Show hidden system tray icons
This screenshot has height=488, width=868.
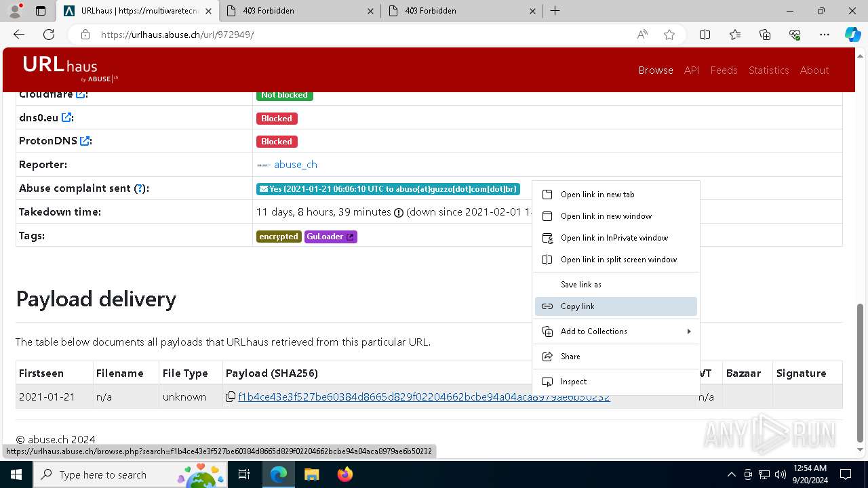click(x=731, y=474)
